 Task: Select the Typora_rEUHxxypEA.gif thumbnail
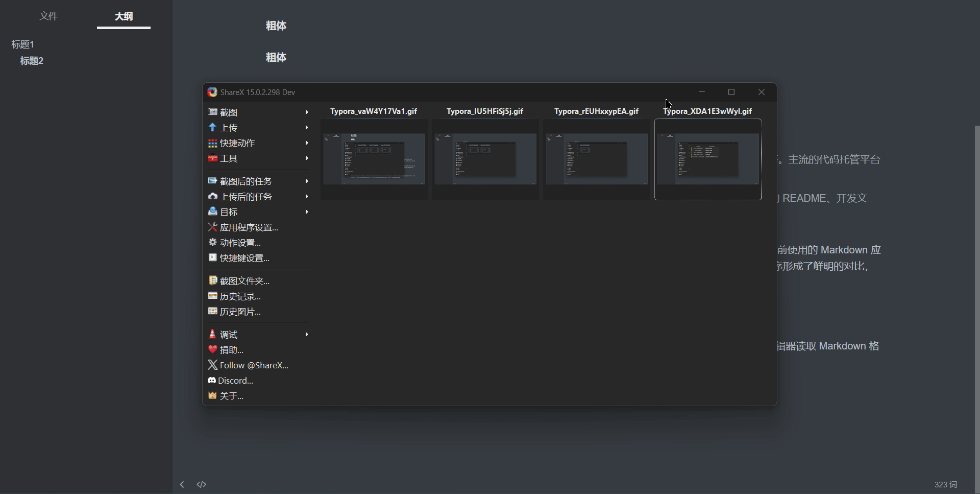coord(597,159)
